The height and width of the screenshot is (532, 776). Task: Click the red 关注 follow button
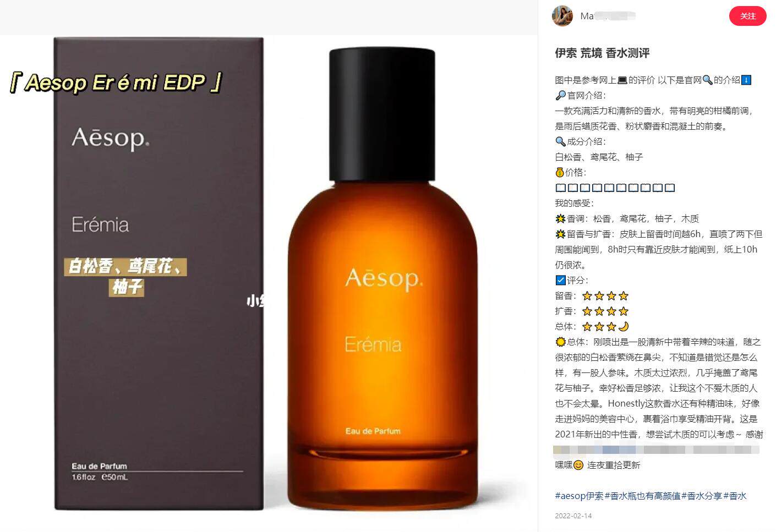(747, 16)
